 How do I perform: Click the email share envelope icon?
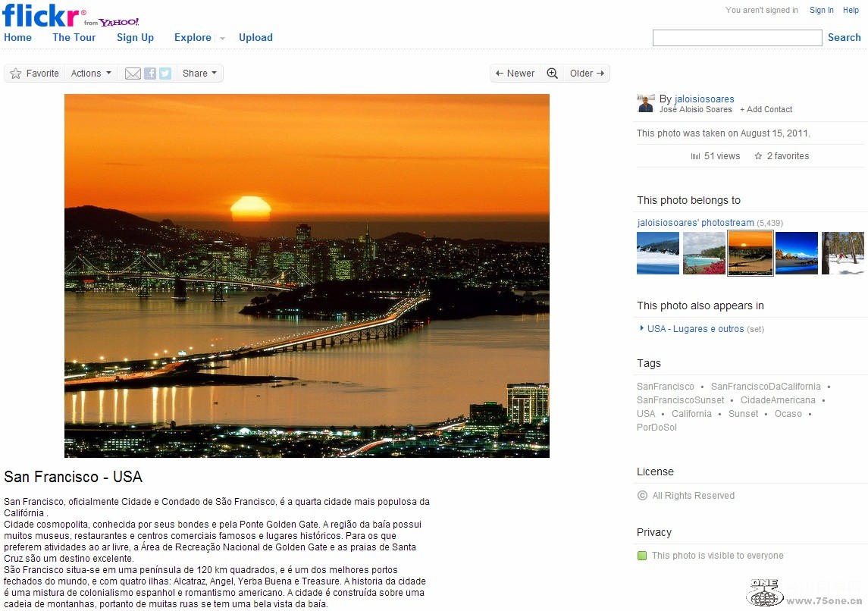coord(133,74)
